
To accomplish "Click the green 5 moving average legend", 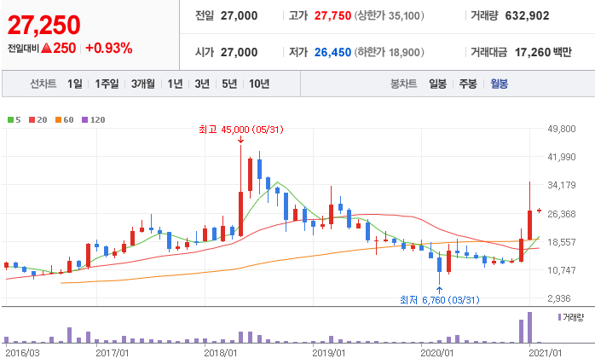I will (14, 120).
